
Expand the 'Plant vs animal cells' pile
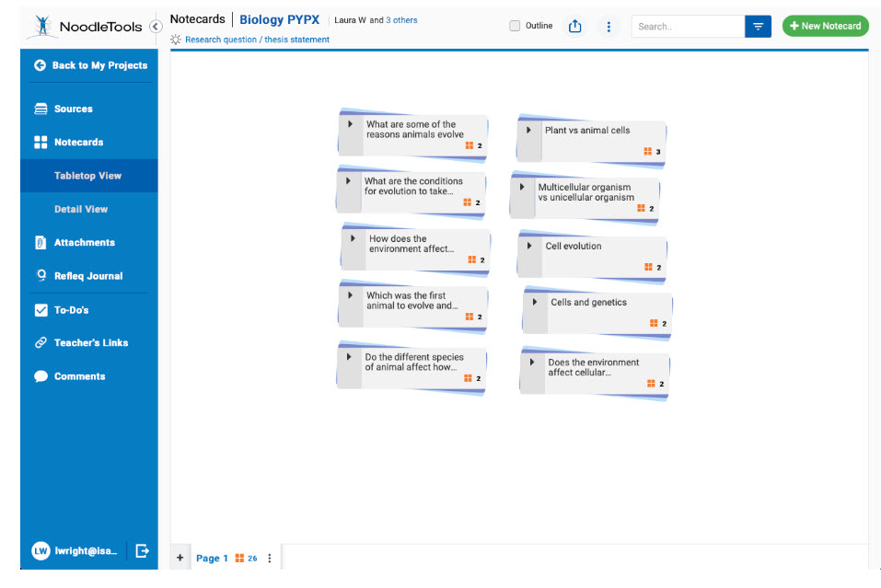[528, 131]
